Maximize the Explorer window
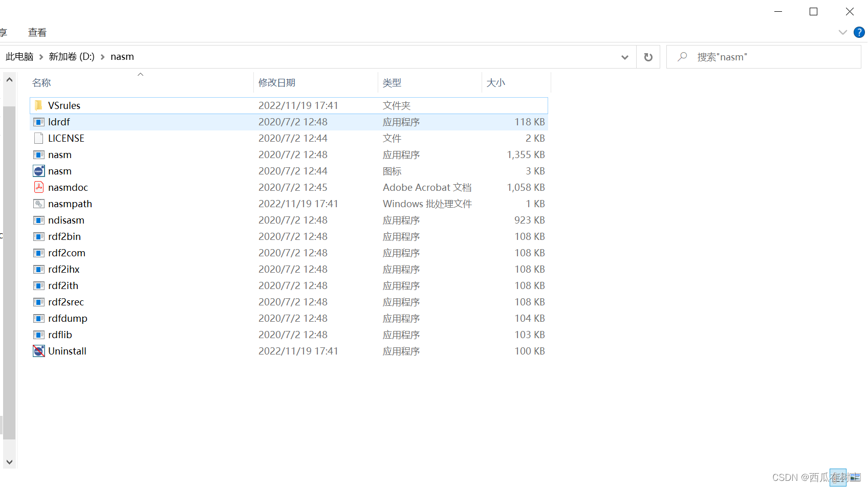 [x=813, y=11]
